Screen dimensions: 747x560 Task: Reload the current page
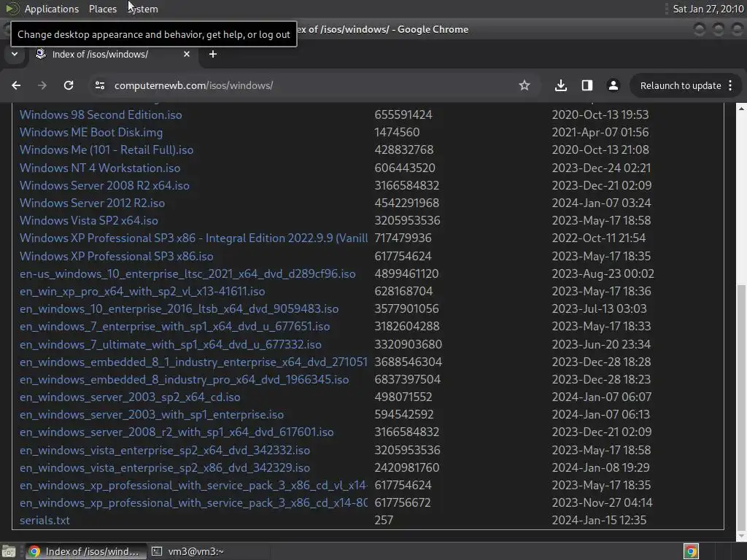[x=69, y=85]
